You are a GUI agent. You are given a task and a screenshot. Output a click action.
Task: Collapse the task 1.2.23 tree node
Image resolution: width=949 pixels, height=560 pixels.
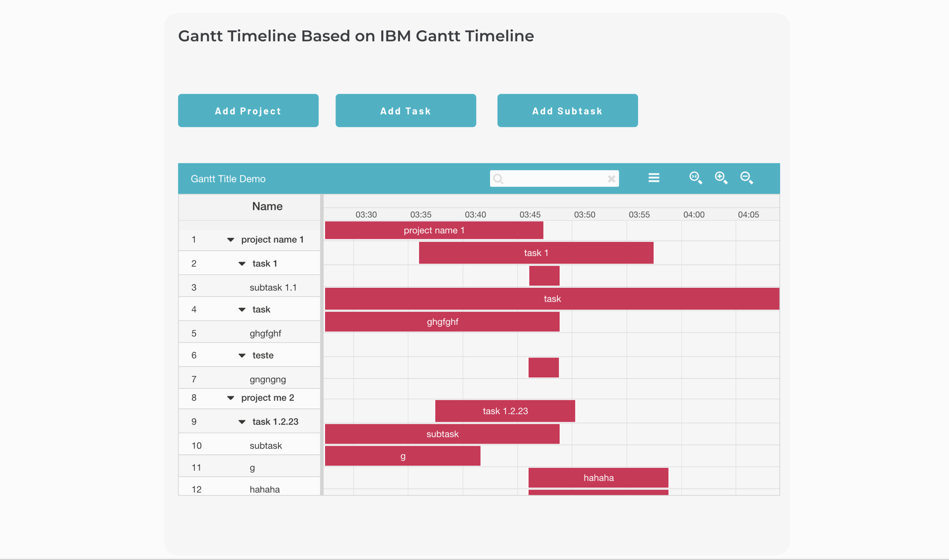click(242, 422)
